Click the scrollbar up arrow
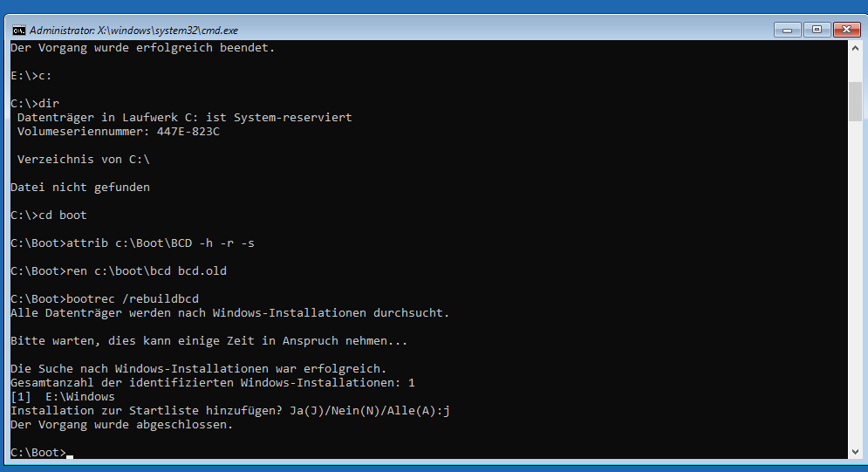Screen dimensions: 868x472 point(855,49)
